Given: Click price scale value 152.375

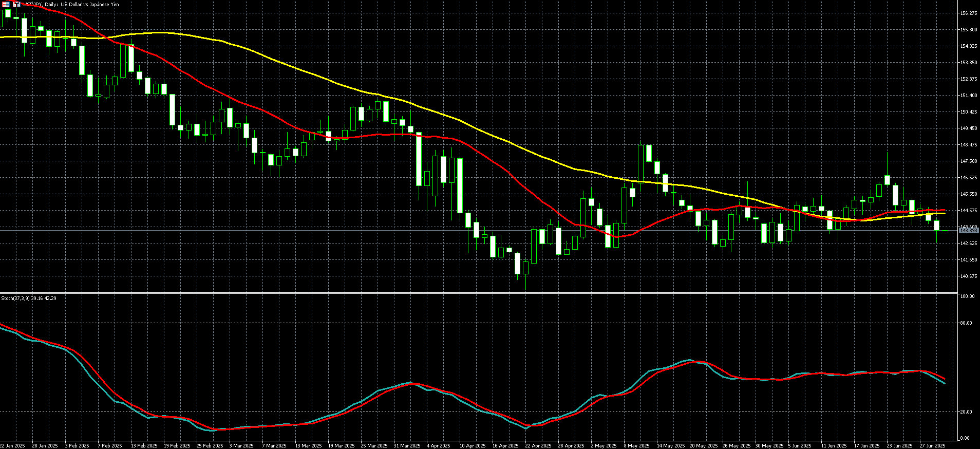Looking at the screenshot, I should (968, 79).
